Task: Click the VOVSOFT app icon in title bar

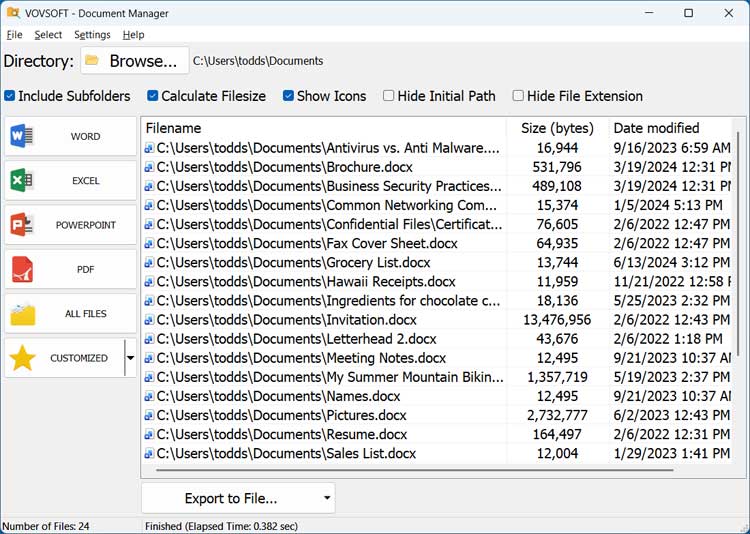Action: (13, 12)
